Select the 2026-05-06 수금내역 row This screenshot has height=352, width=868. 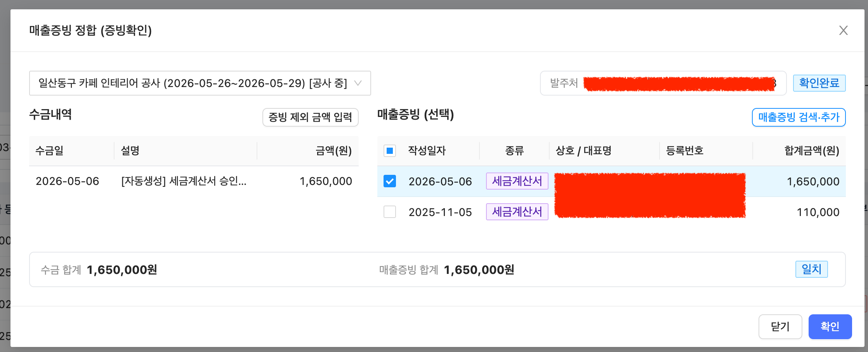pos(194,181)
